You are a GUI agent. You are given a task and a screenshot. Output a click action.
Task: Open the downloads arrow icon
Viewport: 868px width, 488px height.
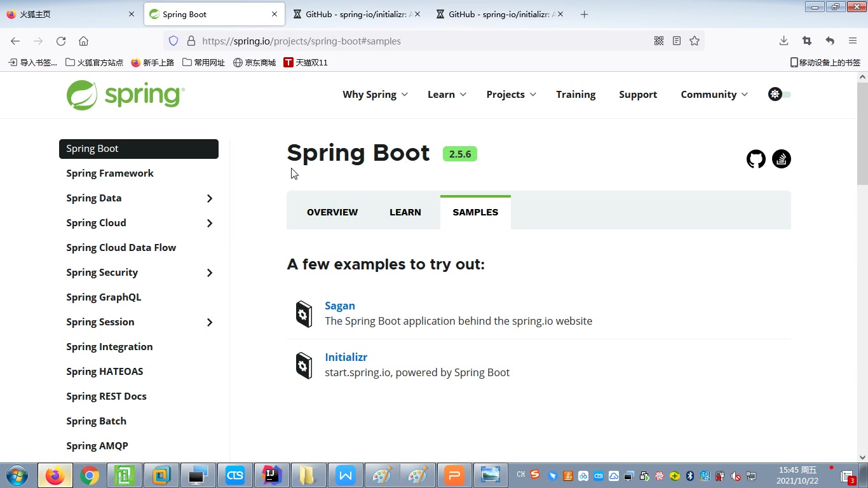point(784,41)
